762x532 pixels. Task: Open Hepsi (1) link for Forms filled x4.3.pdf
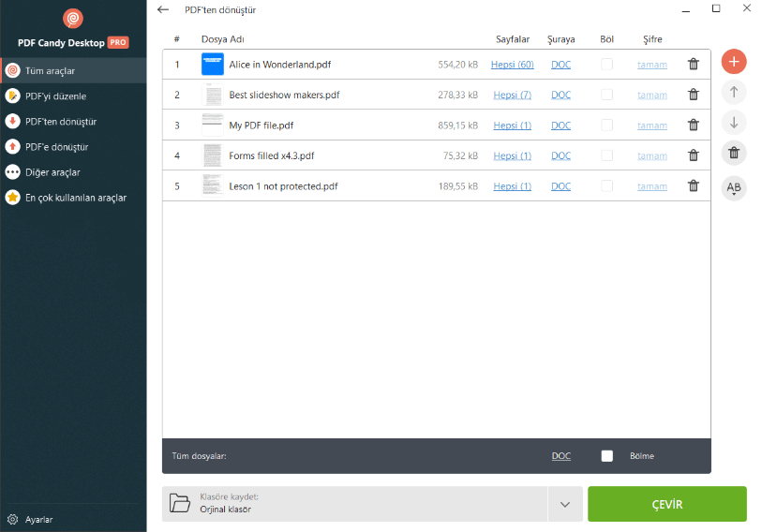coord(512,156)
